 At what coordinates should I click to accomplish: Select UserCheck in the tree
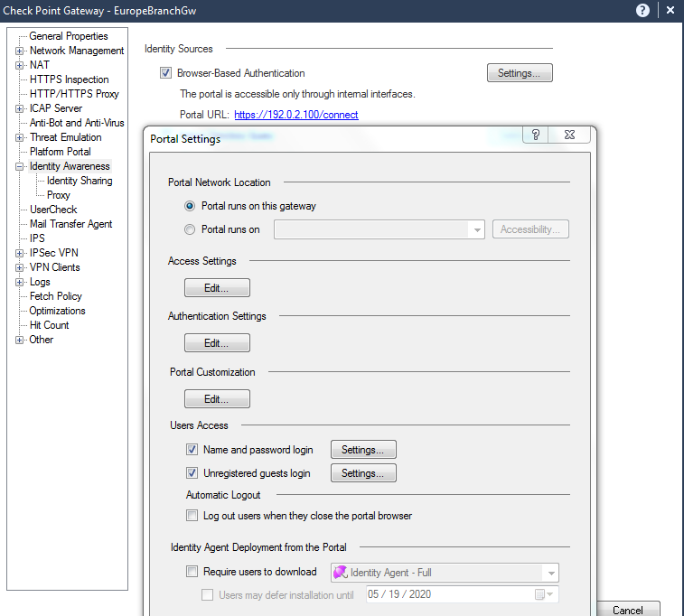pyautogui.click(x=53, y=210)
